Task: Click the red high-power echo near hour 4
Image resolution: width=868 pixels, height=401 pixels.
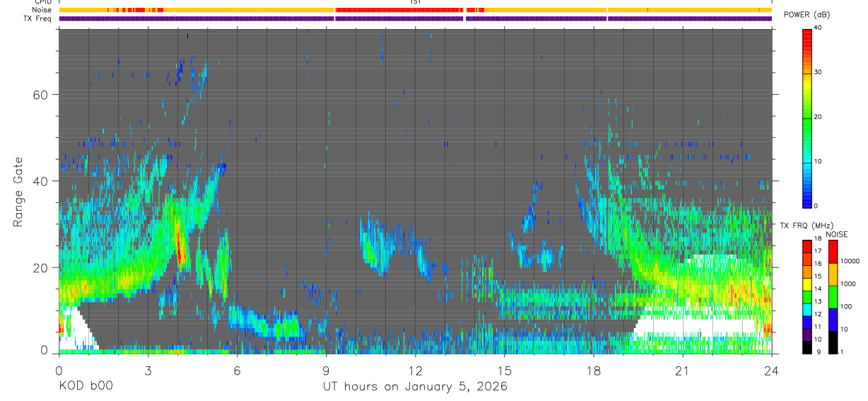Action: (181, 249)
